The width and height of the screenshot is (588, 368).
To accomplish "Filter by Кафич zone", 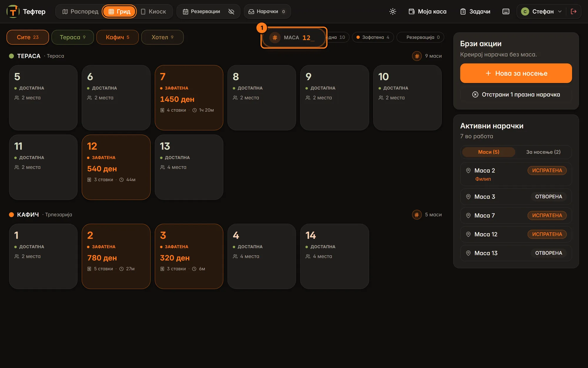I will (118, 37).
